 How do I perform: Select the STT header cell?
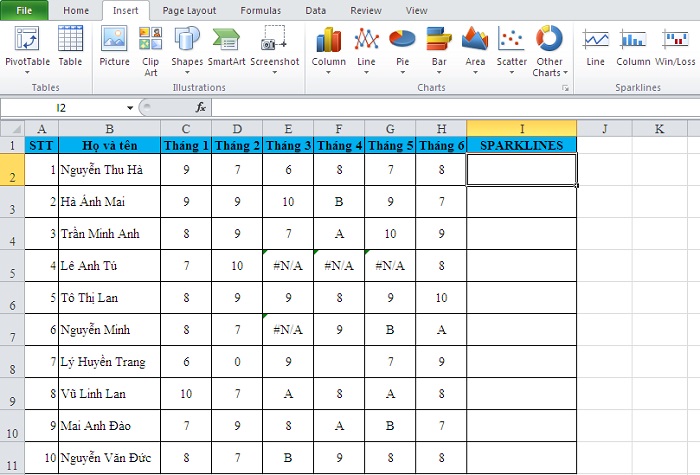coord(42,145)
